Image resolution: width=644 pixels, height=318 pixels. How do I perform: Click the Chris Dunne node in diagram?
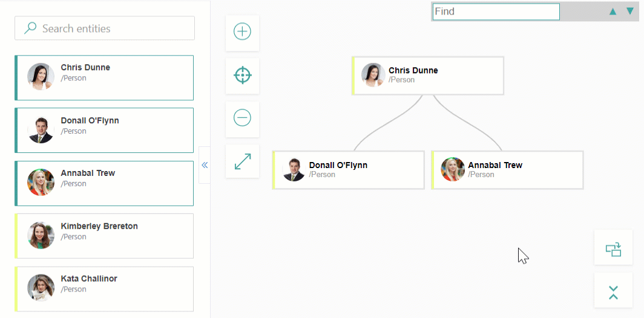click(x=428, y=76)
